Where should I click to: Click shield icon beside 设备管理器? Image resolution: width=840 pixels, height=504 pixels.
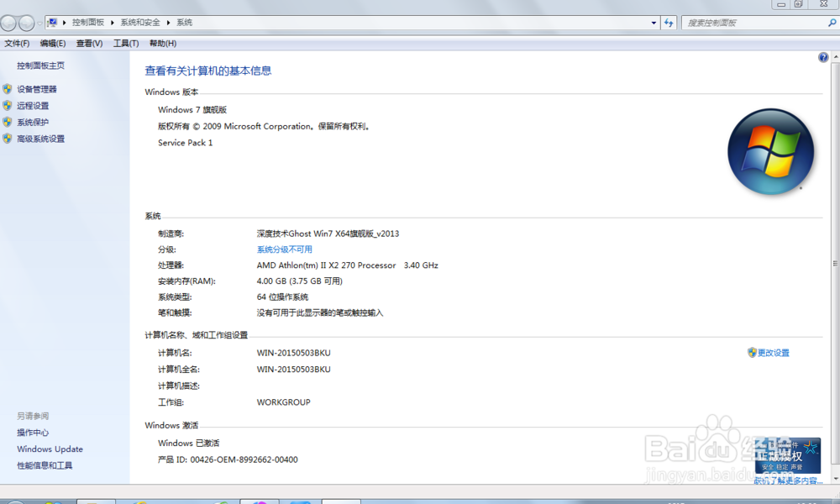8,89
